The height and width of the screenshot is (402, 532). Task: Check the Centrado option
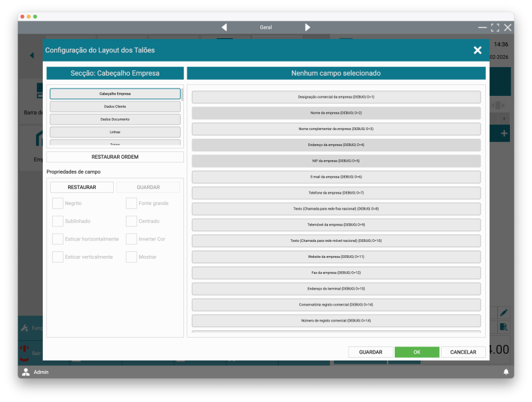coord(131,221)
